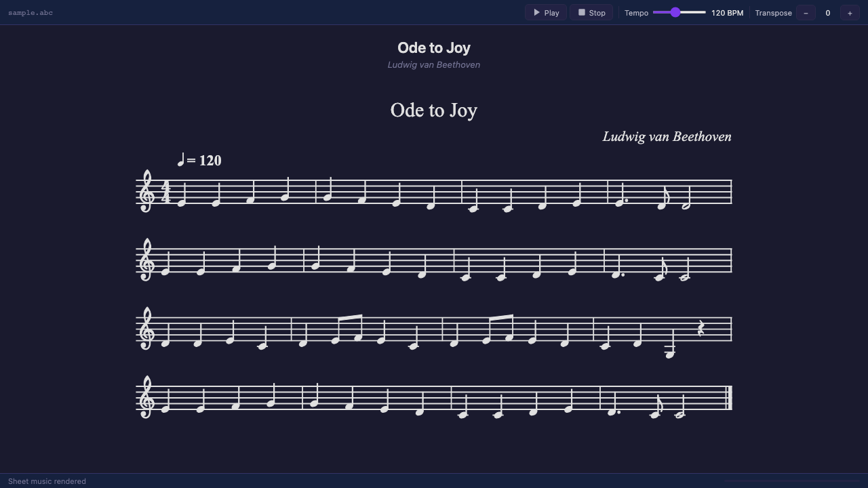Click the Transpose value 0
868x488 pixels.
coord(827,13)
